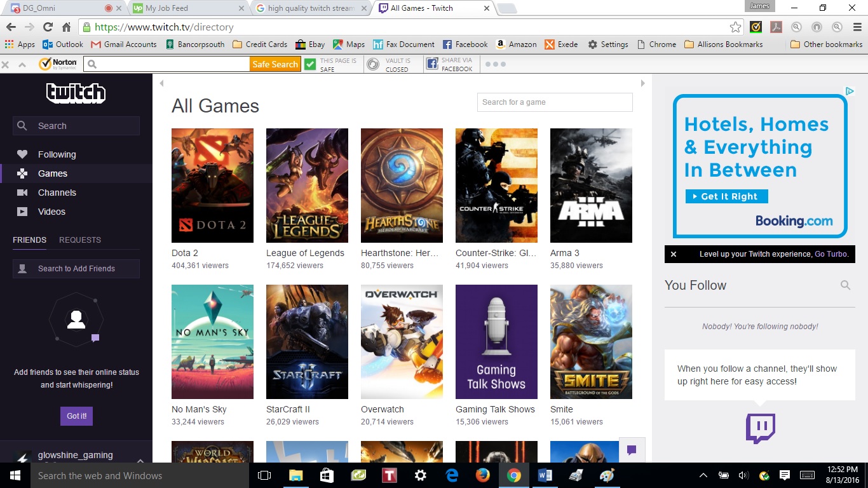This screenshot has height=488, width=868.
Task: Click browser reload button
Action: click(48, 27)
